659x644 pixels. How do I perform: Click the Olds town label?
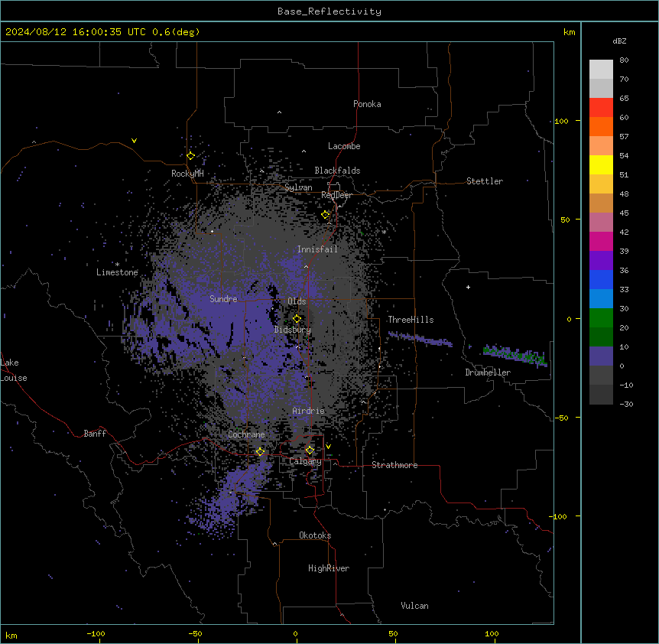tap(297, 301)
